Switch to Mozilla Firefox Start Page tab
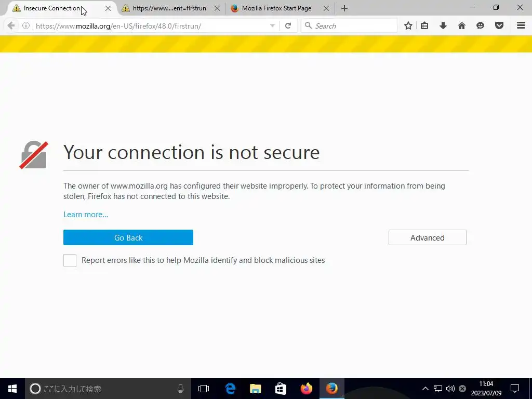The height and width of the screenshot is (399, 532). [280, 8]
